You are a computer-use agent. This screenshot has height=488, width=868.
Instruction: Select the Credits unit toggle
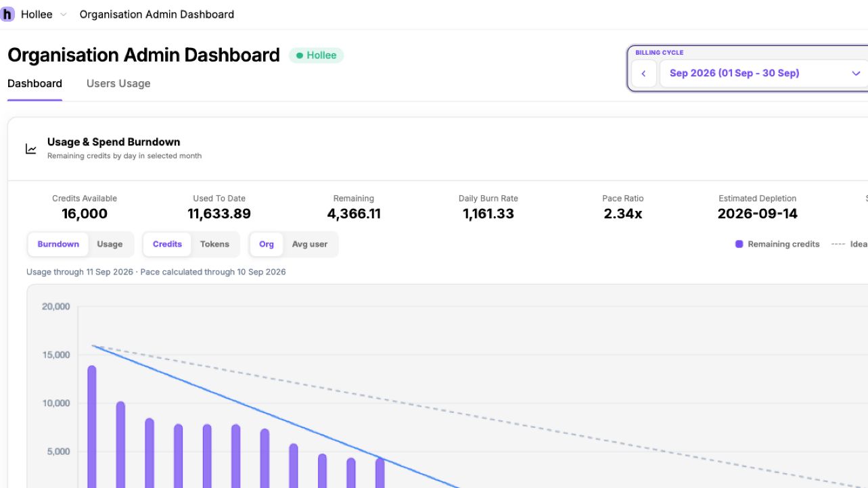167,244
